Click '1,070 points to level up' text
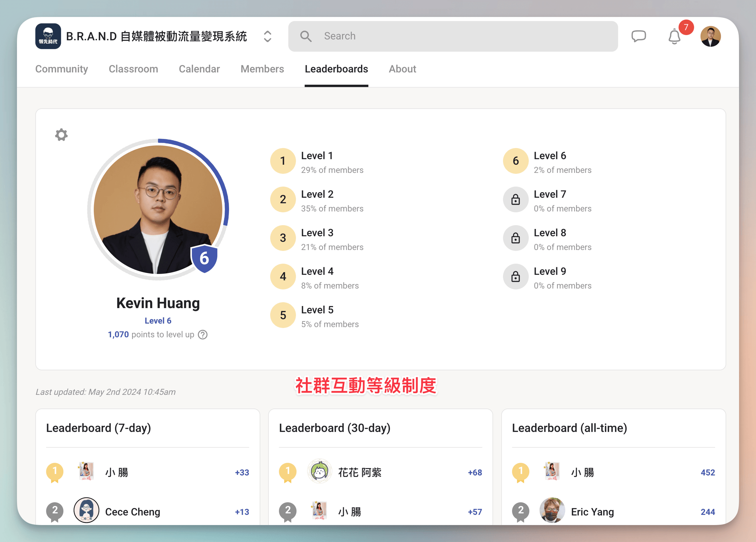This screenshot has width=756, height=542. [x=151, y=334]
